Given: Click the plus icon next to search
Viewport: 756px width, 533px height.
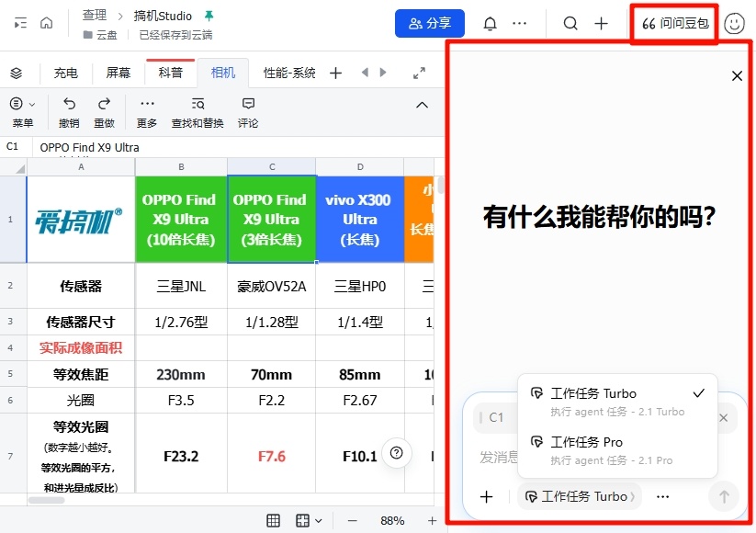Looking at the screenshot, I should [601, 23].
